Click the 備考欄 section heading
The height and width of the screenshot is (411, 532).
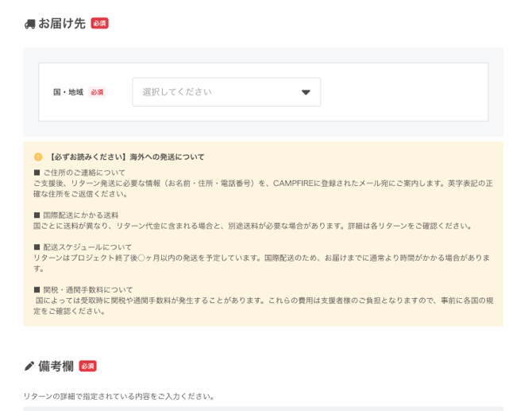[56, 366]
